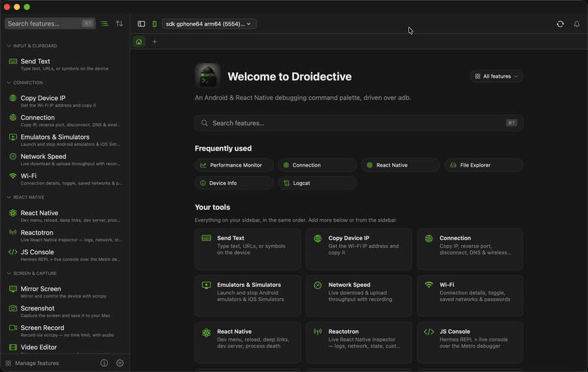Screen dimensions: 588x372
Task: Click the green device status icon
Action: tap(154, 24)
